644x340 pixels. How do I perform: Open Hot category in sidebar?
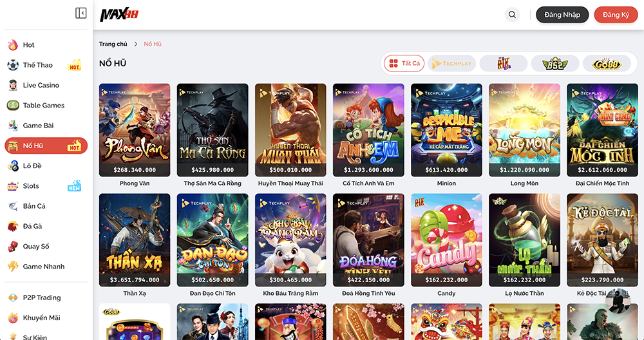(x=46, y=45)
